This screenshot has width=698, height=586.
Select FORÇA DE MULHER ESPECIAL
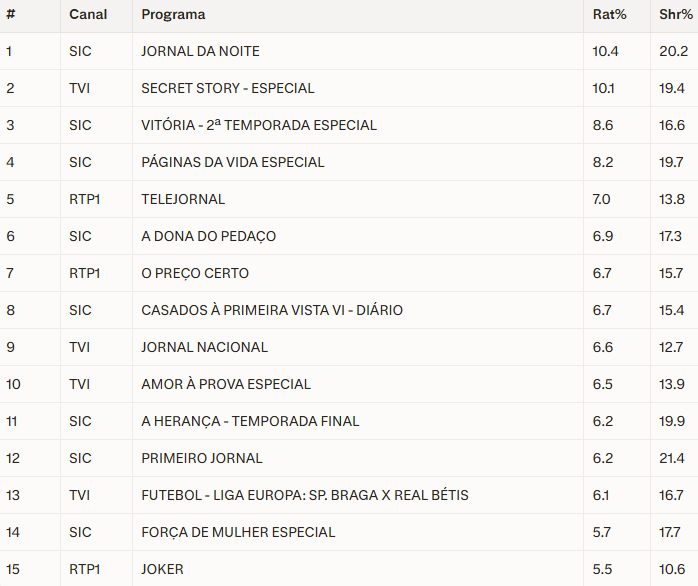pos(238,532)
